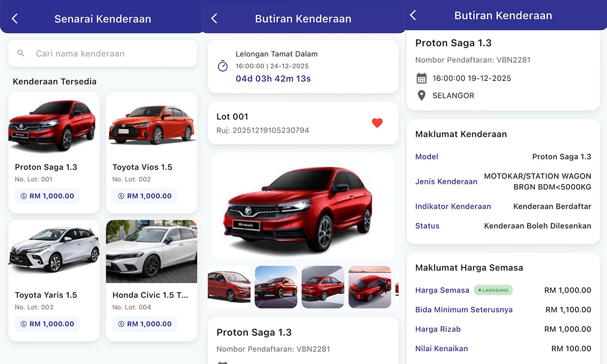Image resolution: width=607 pixels, height=364 pixels.
Task: Select the 'Toyota Vios 1.5' card title
Action: [x=142, y=167]
